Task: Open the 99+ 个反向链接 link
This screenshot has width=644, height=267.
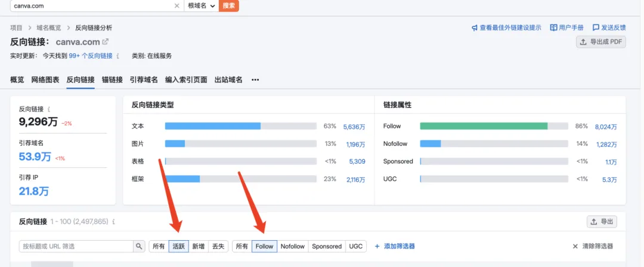Action: (91, 56)
